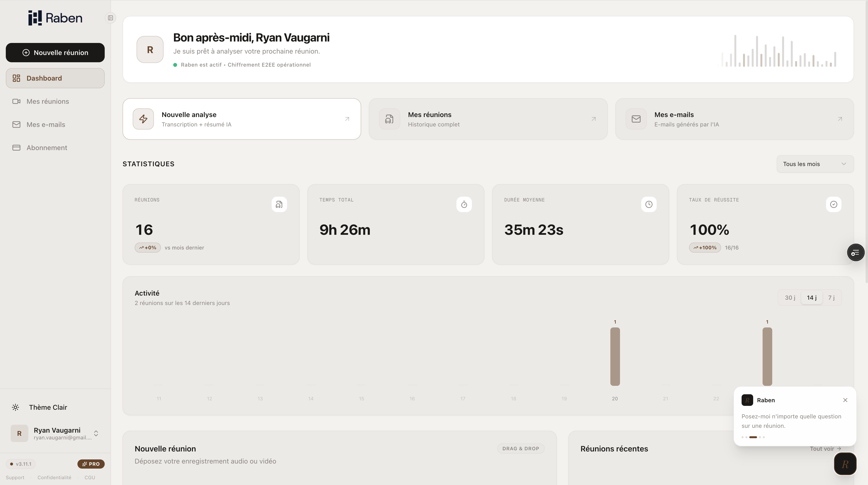The width and height of the screenshot is (868, 485).
Task: Click the 35m 23s average duration value
Action: tap(534, 230)
